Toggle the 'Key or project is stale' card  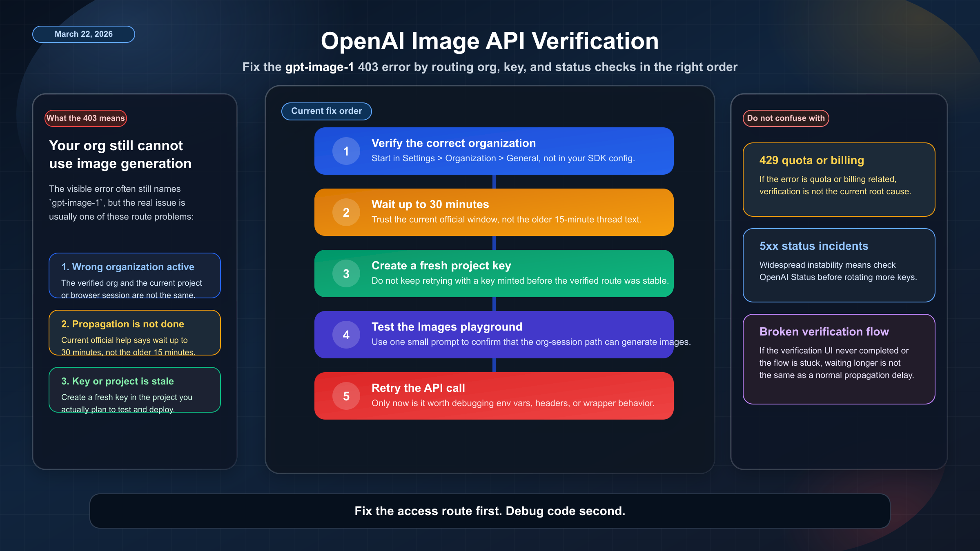(135, 390)
